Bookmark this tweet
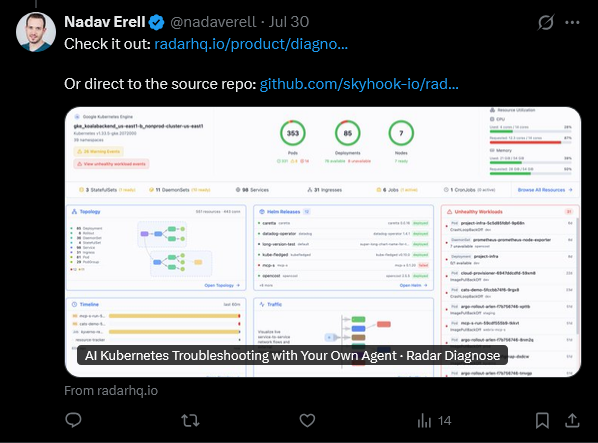 click(x=542, y=421)
